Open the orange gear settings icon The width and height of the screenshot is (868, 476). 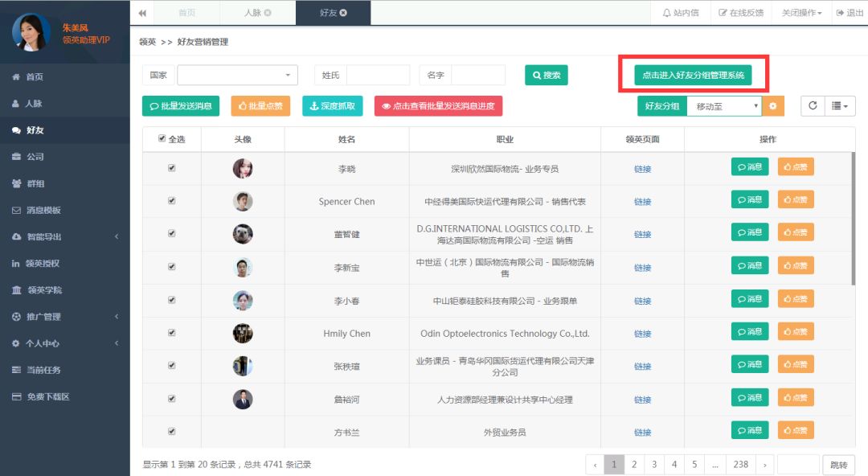click(x=772, y=105)
